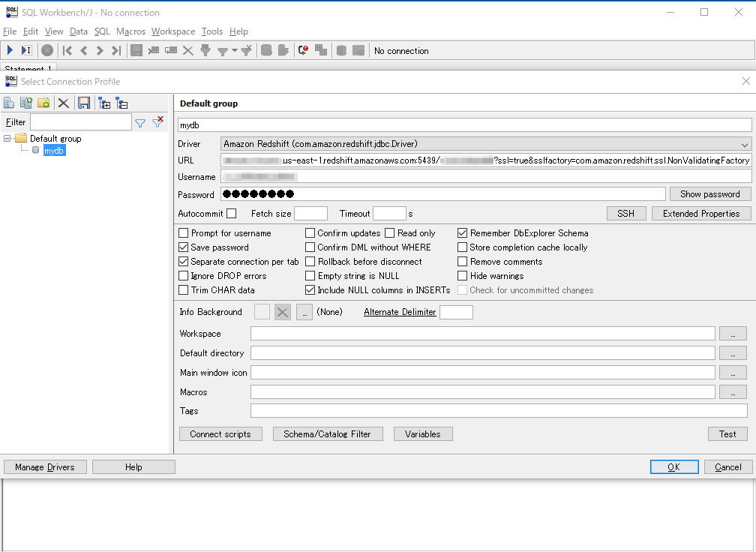Open the Tools menu

211,31
